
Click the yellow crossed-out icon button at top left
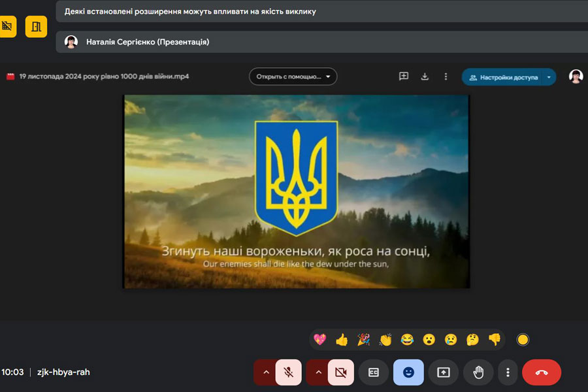coord(7,27)
